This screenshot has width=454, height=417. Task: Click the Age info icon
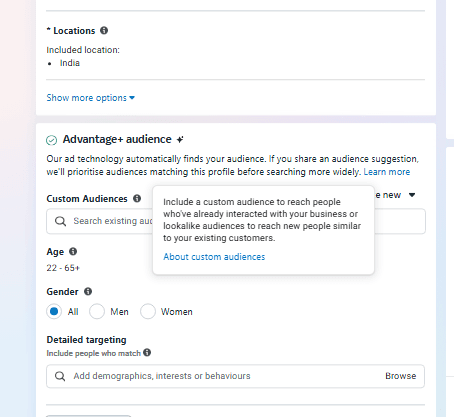click(x=73, y=251)
